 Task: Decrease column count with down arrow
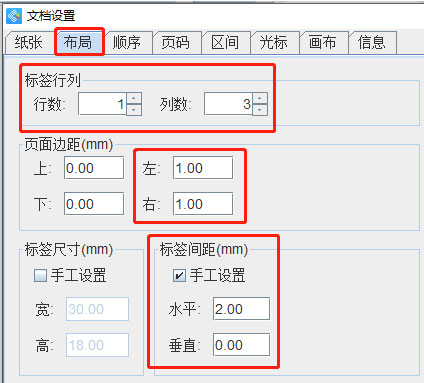tap(260, 110)
